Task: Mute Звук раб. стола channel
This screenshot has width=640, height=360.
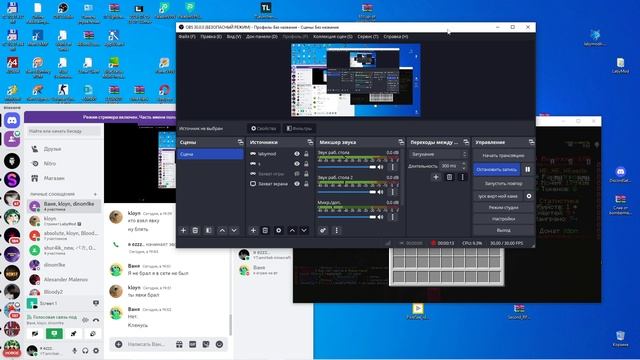Action: (380, 167)
